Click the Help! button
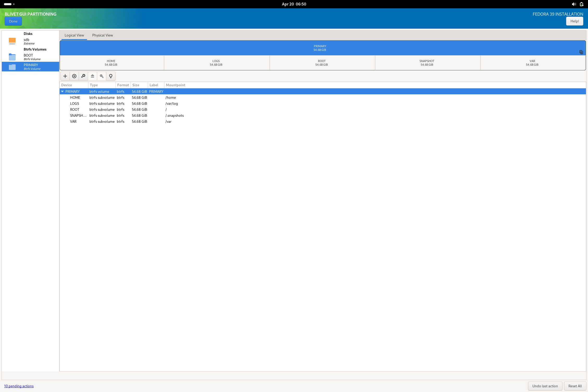 point(574,21)
